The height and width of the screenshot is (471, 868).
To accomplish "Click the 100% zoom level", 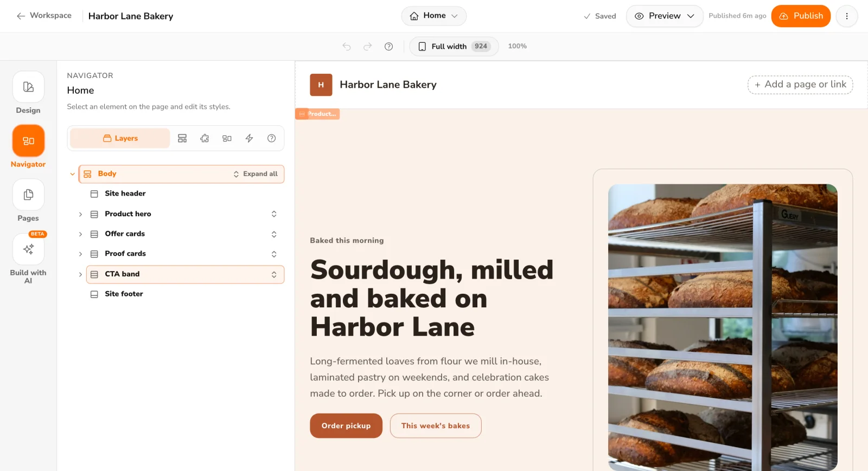I will pyautogui.click(x=517, y=47).
